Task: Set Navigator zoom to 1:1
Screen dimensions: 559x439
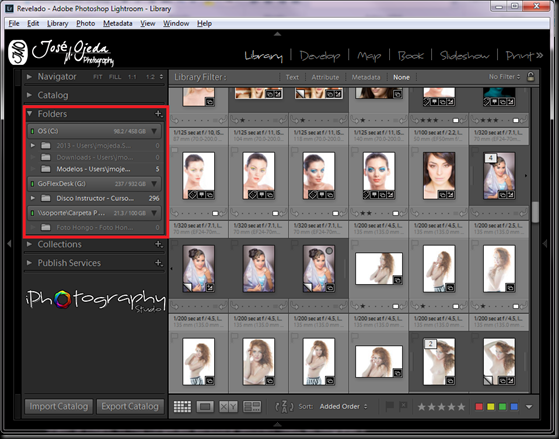Action: point(132,77)
